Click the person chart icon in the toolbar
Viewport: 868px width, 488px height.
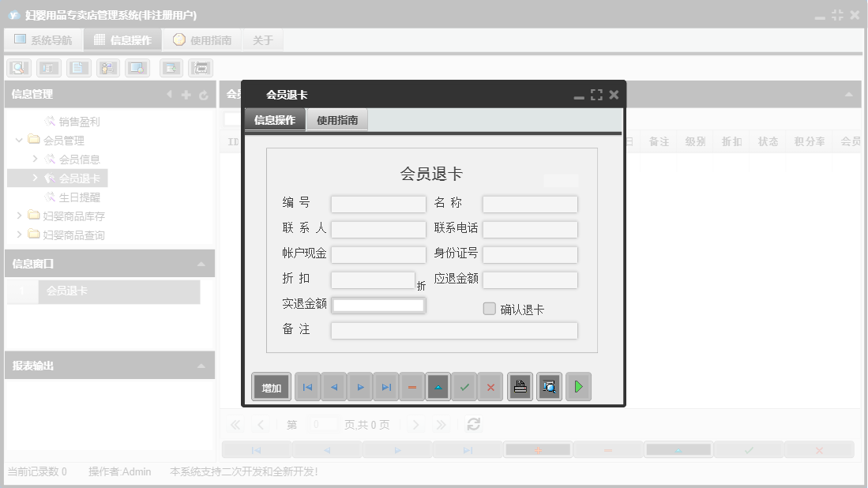pos(108,68)
